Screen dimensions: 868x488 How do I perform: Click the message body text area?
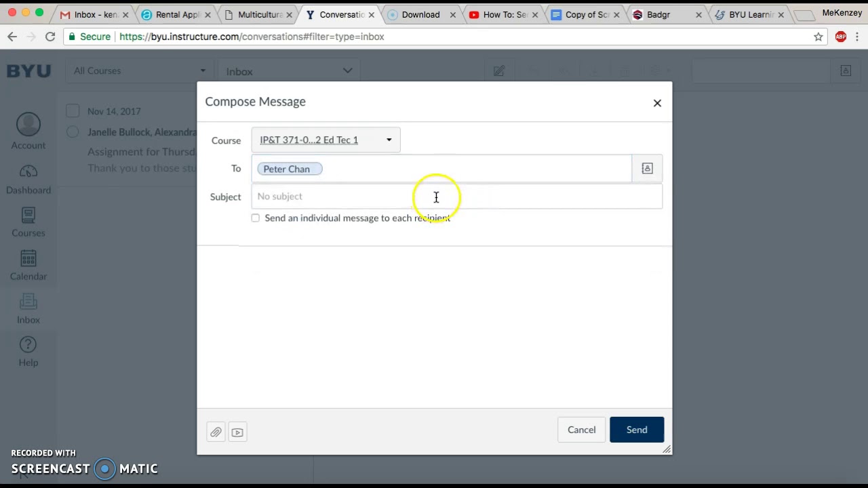pyautogui.click(x=435, y=327)
